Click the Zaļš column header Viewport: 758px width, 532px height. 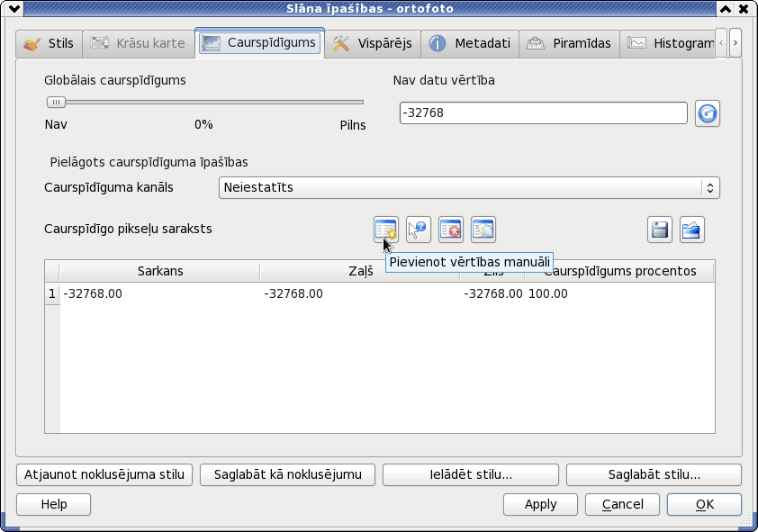click(360, 271)
